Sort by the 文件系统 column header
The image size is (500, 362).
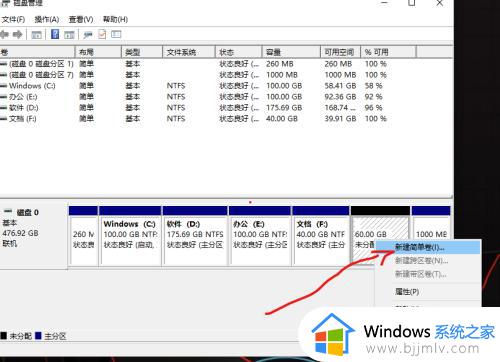pos(189,52)
